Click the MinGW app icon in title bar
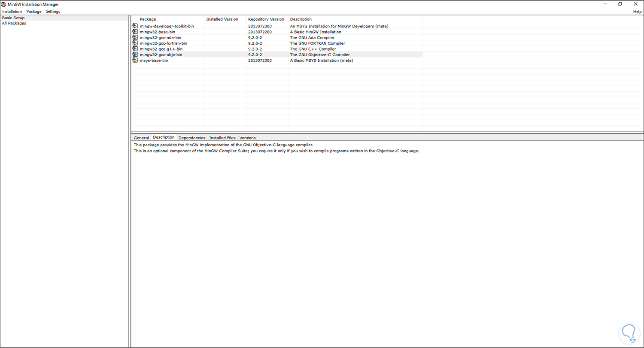This screenshot has height=348, width=644. pyautogui.click(x=4, y=4)
